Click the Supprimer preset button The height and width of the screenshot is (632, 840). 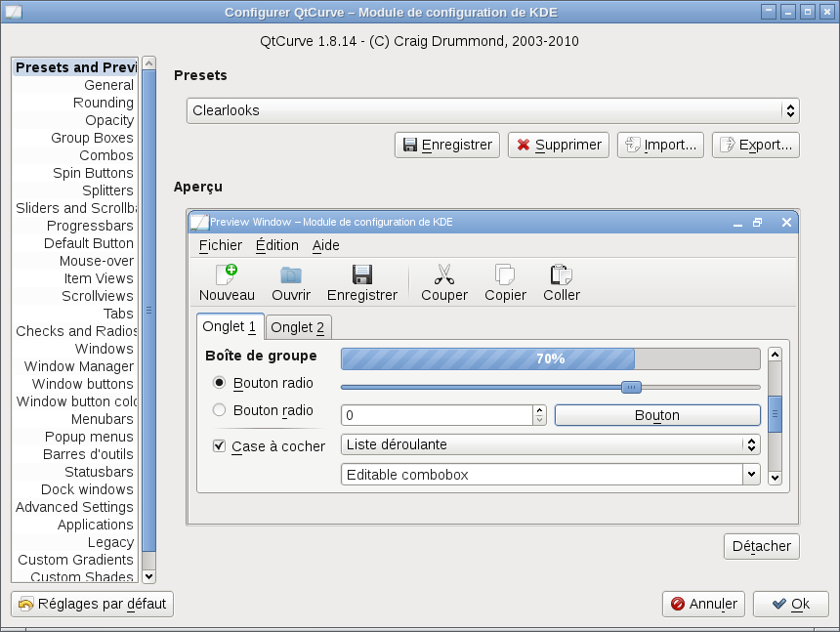[559, 146]
